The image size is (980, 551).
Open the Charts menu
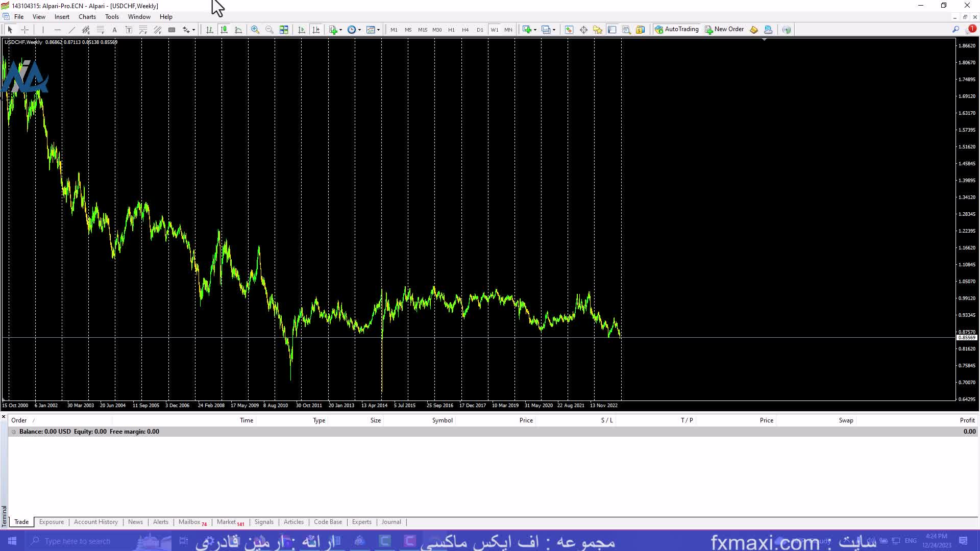coord(87,17)
